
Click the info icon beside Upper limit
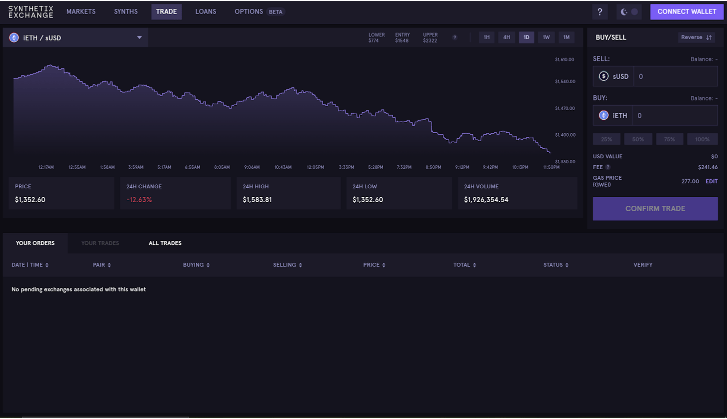(x=454, y=38)
